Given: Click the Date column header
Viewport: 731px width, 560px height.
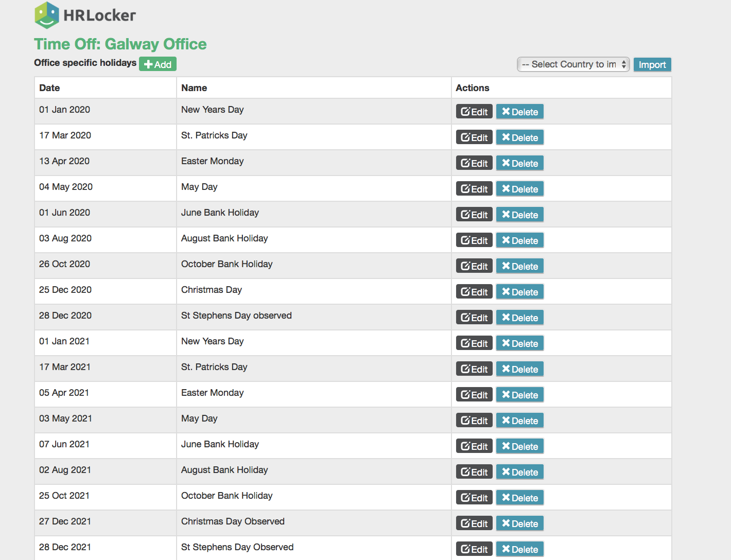Looking at the screenshot, I should [49, 88].
